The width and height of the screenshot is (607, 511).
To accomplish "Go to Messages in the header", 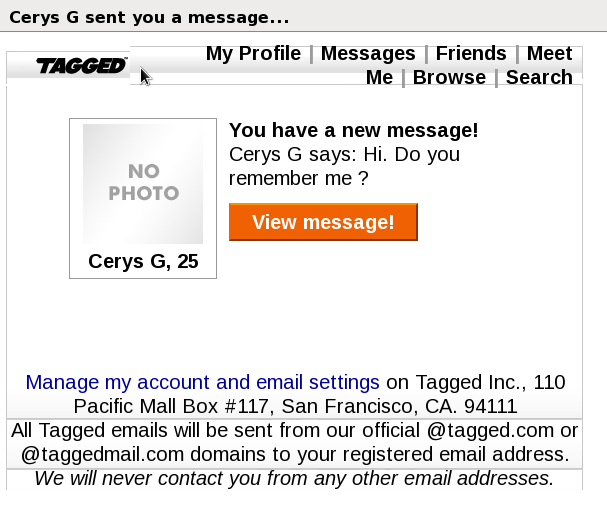I will [368, 54].
